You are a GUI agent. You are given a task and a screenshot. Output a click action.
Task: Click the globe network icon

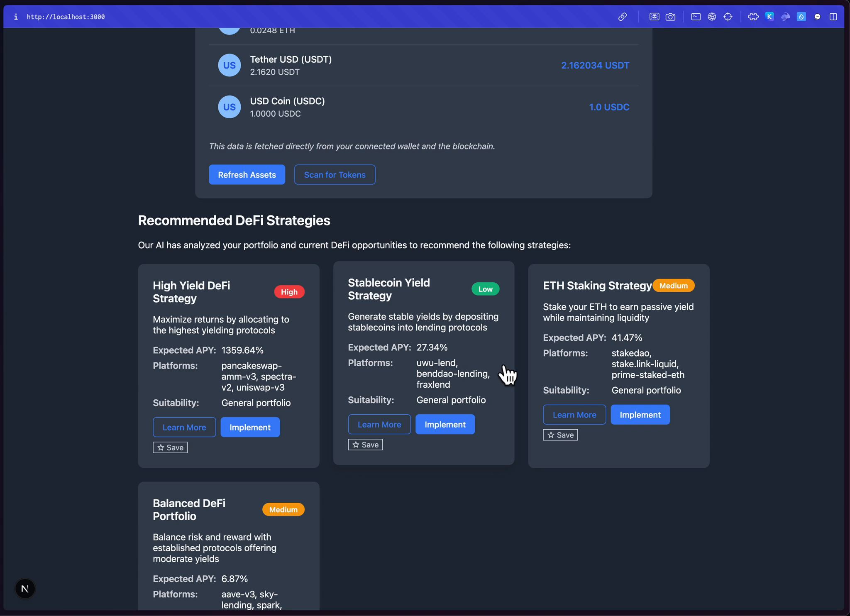tap(712, 17)
